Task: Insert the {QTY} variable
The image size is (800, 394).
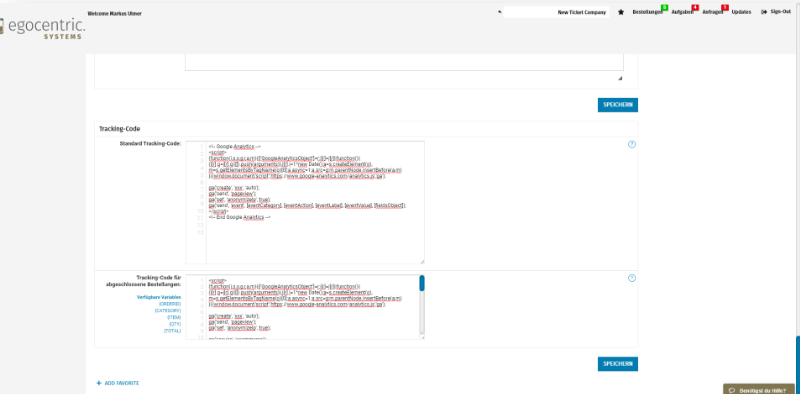Action: (x=174, y=324)
